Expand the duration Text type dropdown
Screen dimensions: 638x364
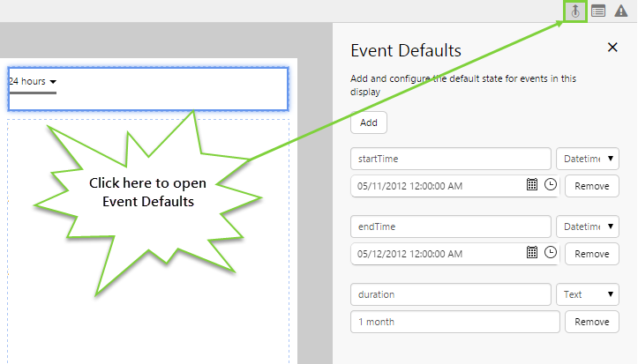[588, 294]
